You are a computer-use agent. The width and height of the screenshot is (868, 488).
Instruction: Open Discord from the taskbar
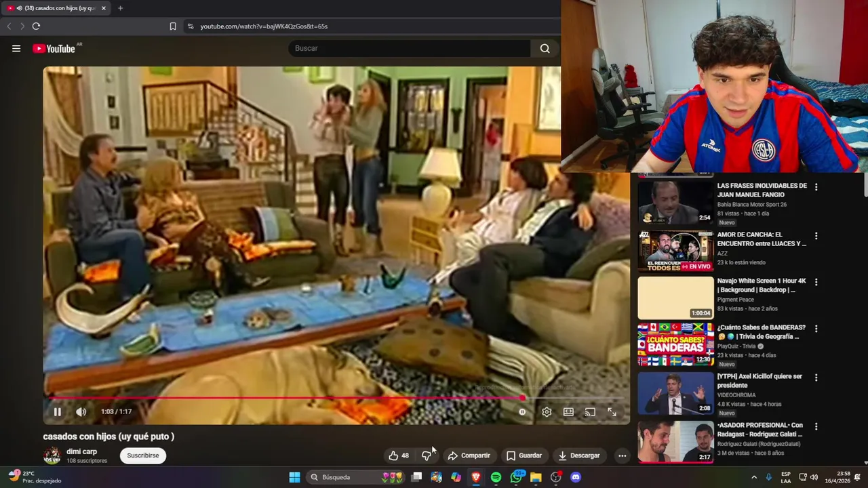coord(576,477)
